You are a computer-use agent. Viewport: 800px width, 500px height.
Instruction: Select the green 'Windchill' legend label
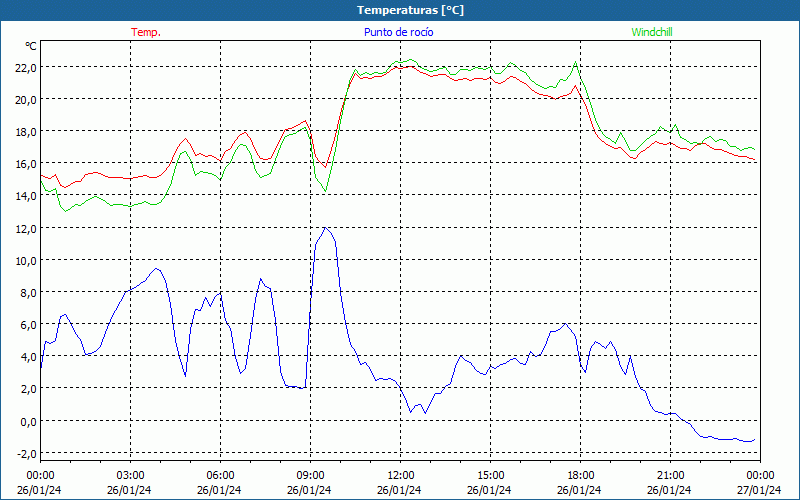[x=652, y=32]
